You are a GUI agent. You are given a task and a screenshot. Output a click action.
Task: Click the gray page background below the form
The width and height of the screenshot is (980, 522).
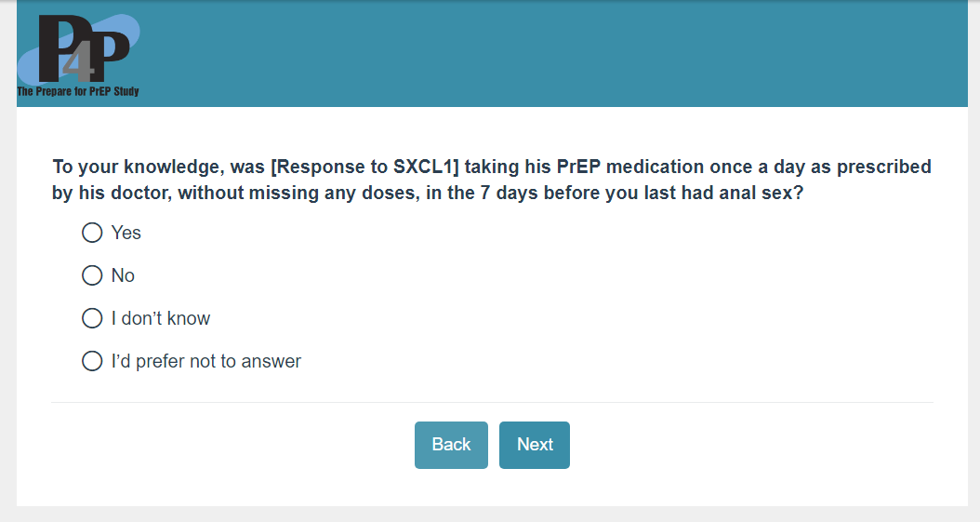pos(490,515)
